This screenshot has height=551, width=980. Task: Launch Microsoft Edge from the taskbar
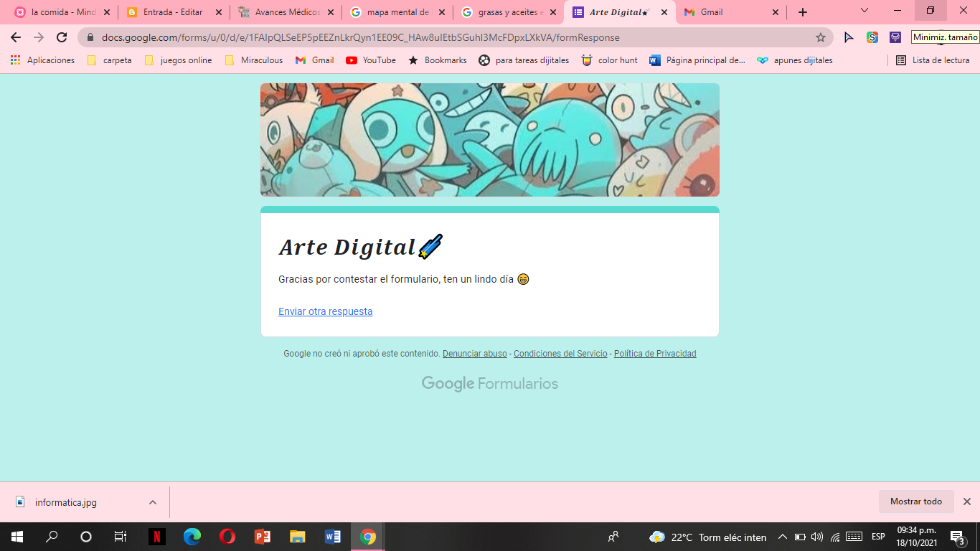192,537
